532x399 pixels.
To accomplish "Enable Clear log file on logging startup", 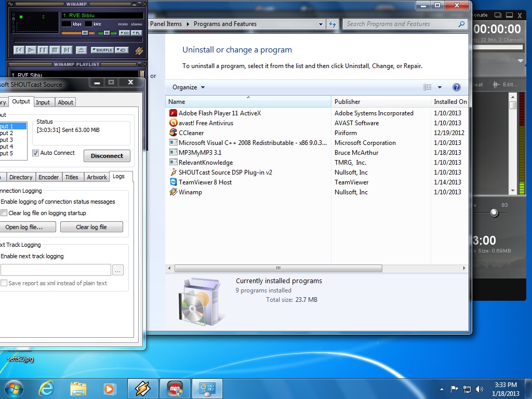I will click(x=4, y=213).
